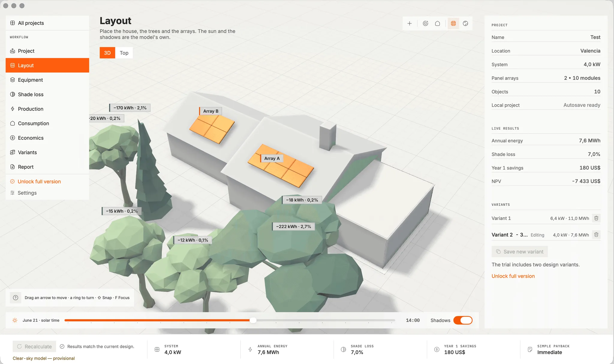Select the Variant 2 row being edited
Screen dimensions: 614x364
pos(546,235)
